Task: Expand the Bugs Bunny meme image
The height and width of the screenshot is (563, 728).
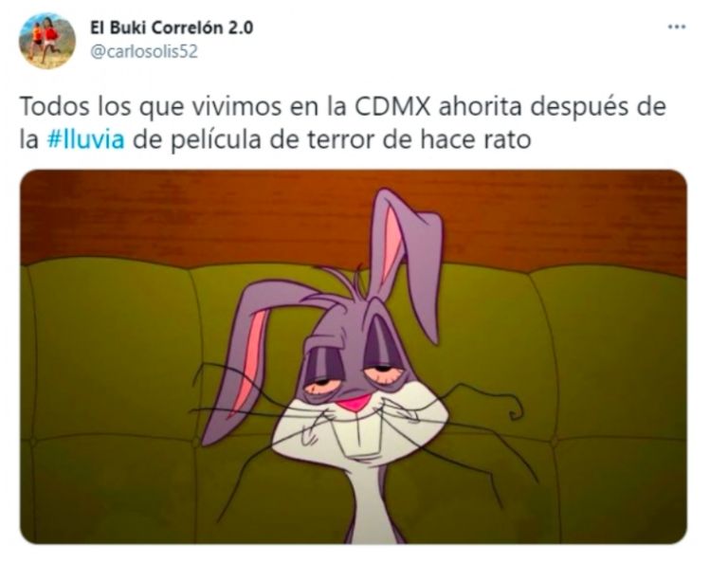Action: (x=353, y=356)
